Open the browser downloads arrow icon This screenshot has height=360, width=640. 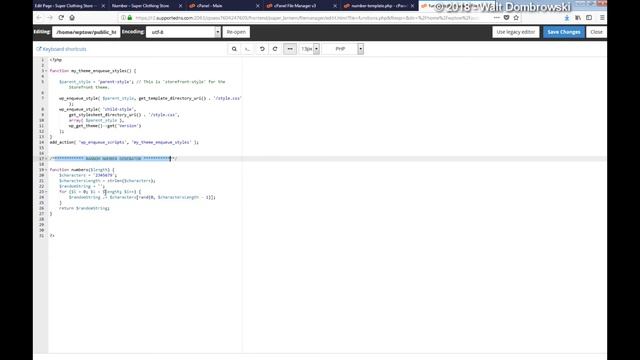click(x=567, y=18)
